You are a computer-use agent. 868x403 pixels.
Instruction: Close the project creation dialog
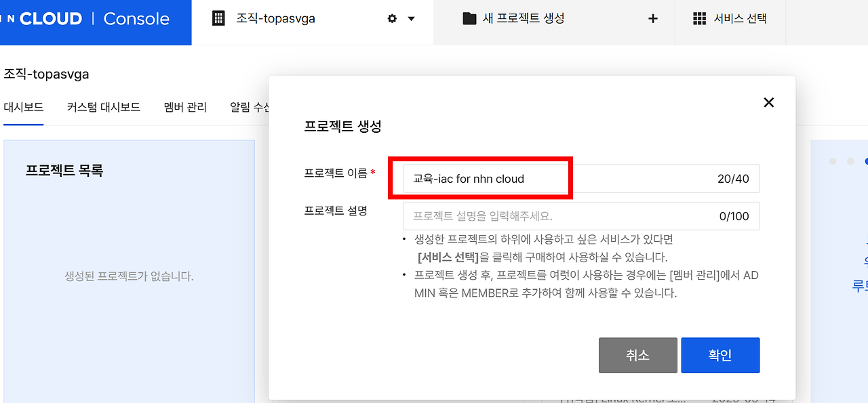[768, 102]
